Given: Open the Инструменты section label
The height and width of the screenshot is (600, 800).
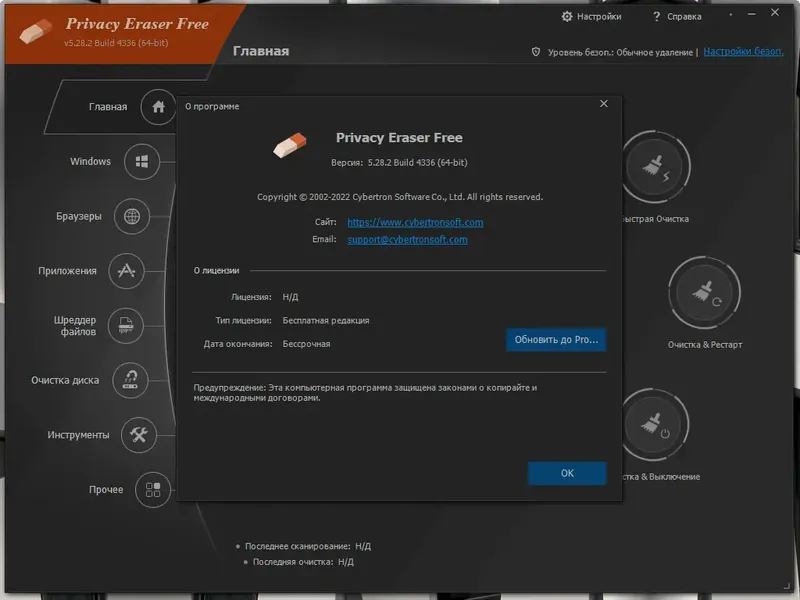Looking at the screenshot, I should [78, 435].
